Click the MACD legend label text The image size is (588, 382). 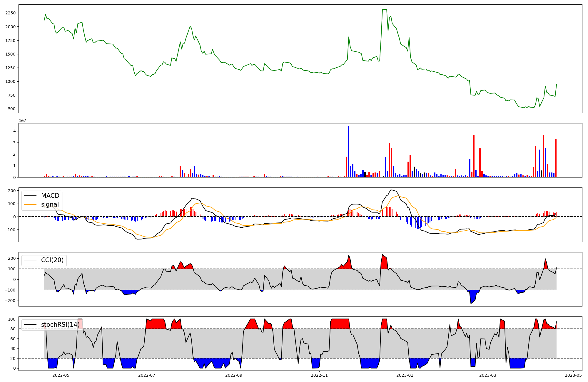pos(50,196)
